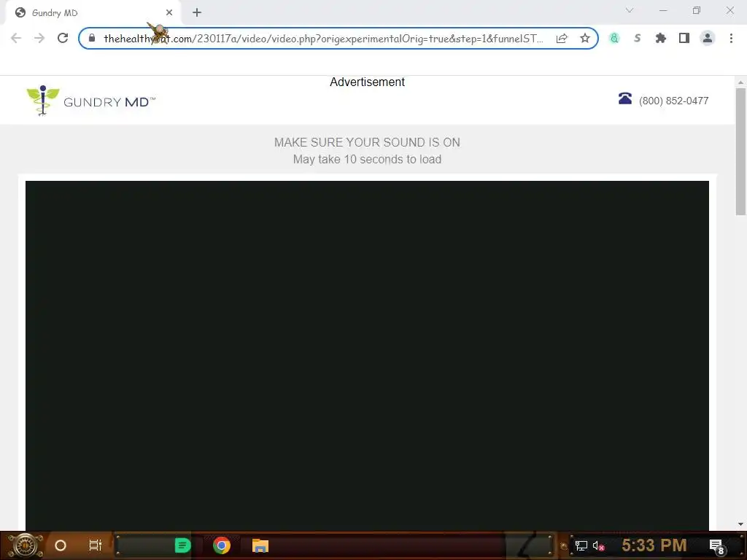The width and height of the screenshot is (747, 560).
Task: Toggle the browser side panel
Action: (x=684, y=38)
